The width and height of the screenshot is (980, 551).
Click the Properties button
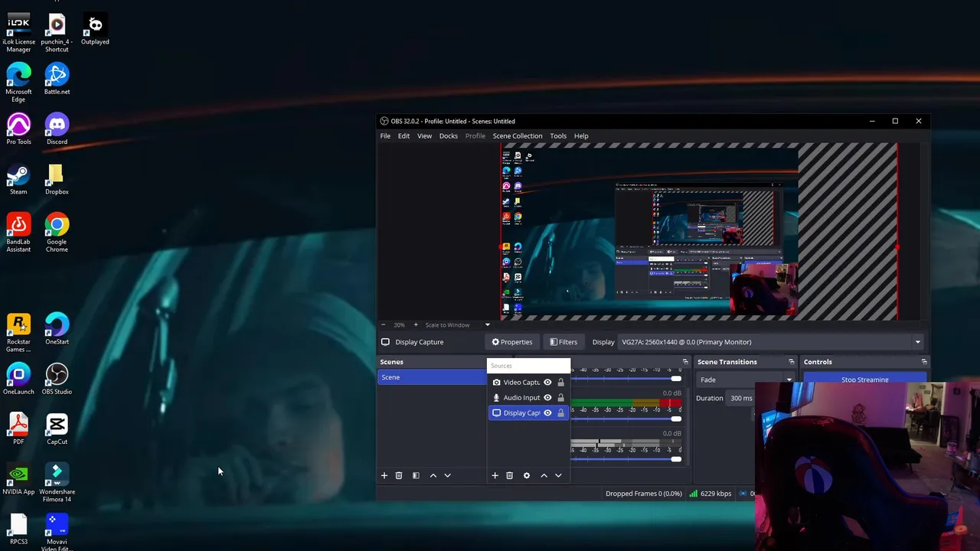pos(512,342)
